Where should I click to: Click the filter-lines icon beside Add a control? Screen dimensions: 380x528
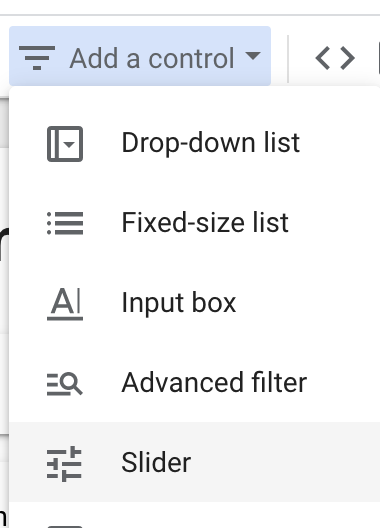pos(37,58)
